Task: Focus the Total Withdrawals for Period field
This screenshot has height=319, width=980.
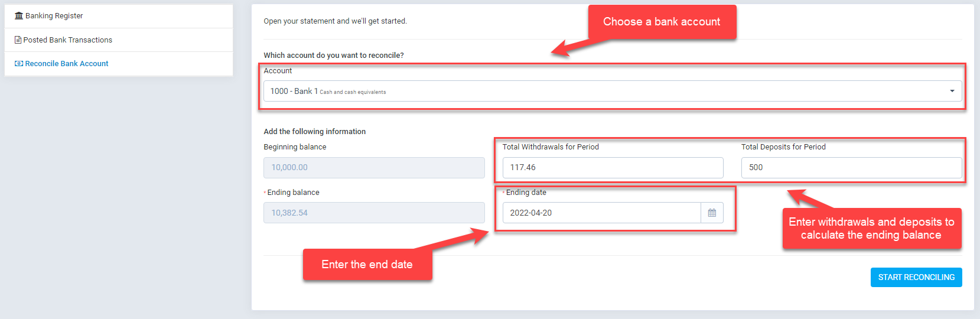Action: click(613, 168)
